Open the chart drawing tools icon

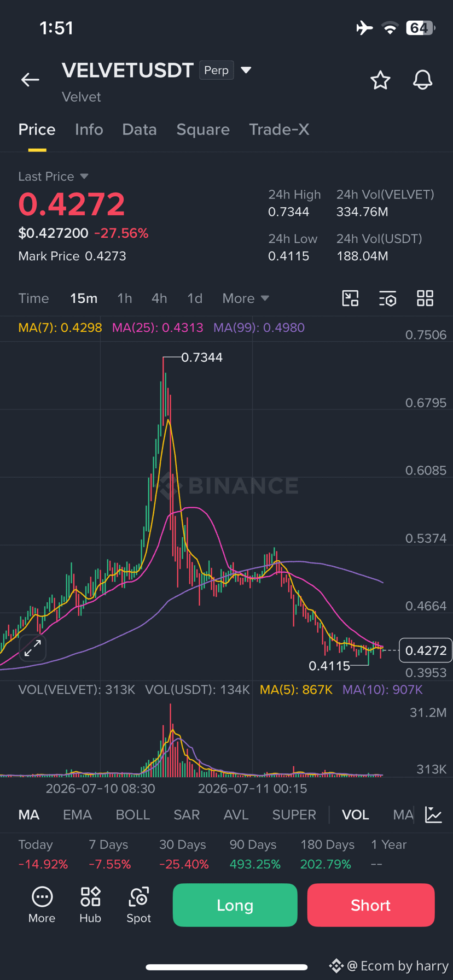pos(350,298)
